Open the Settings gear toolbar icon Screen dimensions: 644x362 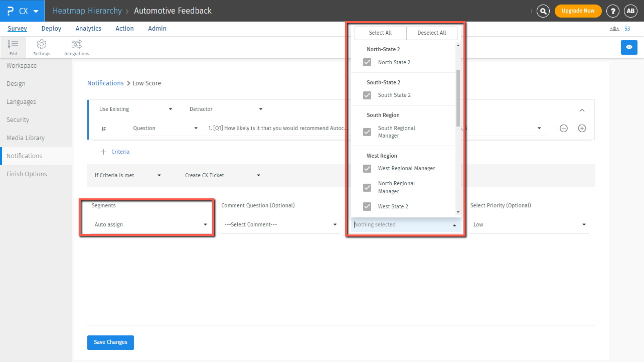[x=42, y=47]
